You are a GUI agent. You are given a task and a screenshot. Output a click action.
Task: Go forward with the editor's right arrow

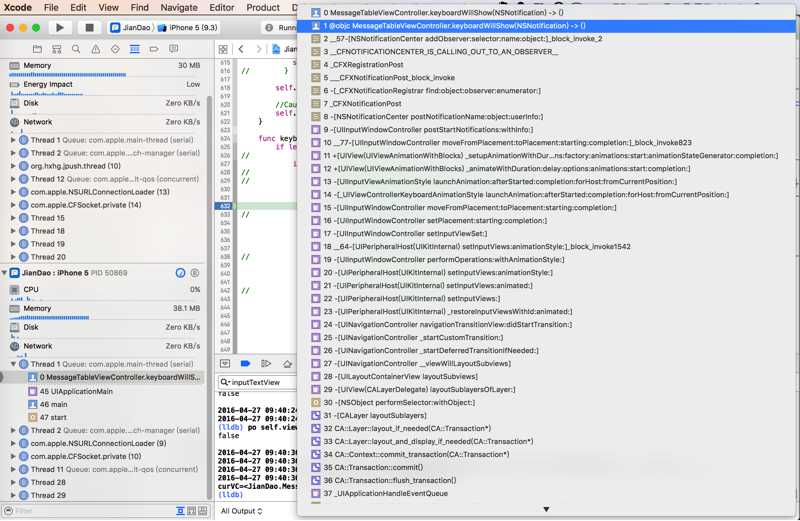tap(259, 49)
